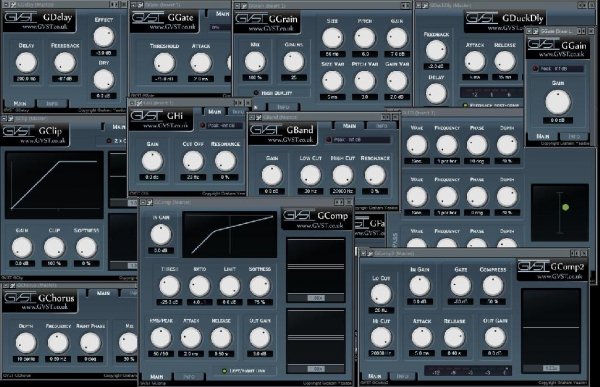Click the Cut Off knob in GHi
Screen dimensions: 600x387
click(x=193, y=161)
